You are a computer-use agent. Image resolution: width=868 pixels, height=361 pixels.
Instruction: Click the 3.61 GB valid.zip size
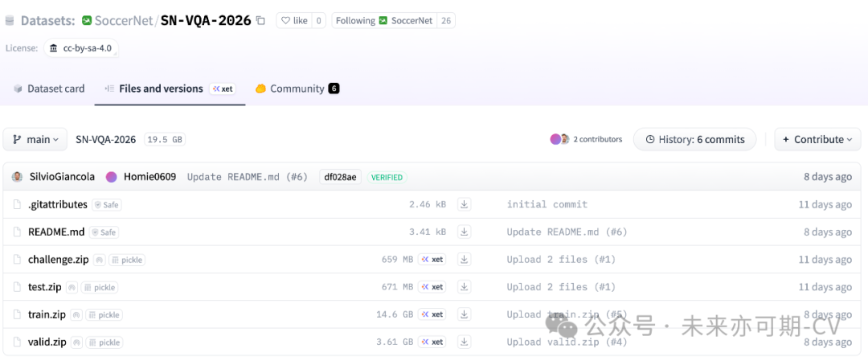pos(395,343)
